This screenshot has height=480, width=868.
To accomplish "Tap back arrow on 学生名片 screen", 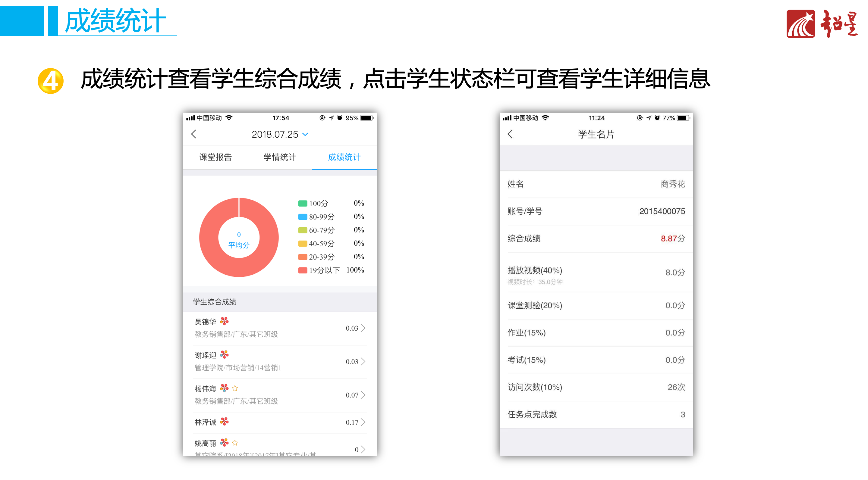I will [510, 134].
